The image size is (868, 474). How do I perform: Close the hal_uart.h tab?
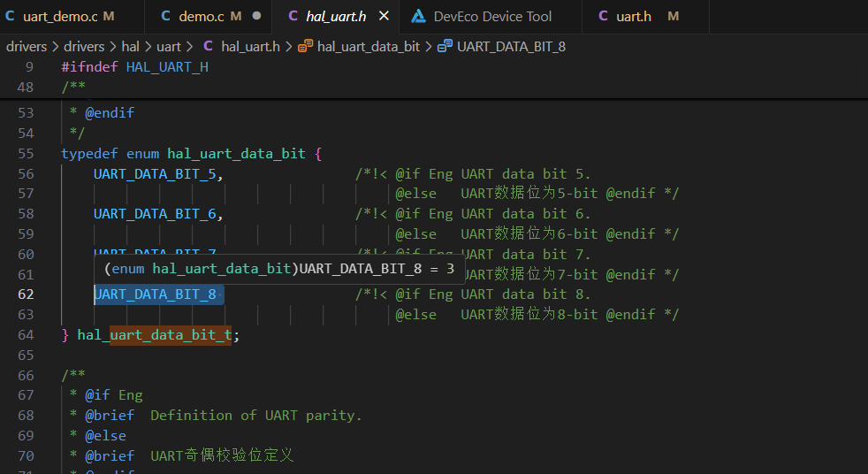[x=384, y=16]
